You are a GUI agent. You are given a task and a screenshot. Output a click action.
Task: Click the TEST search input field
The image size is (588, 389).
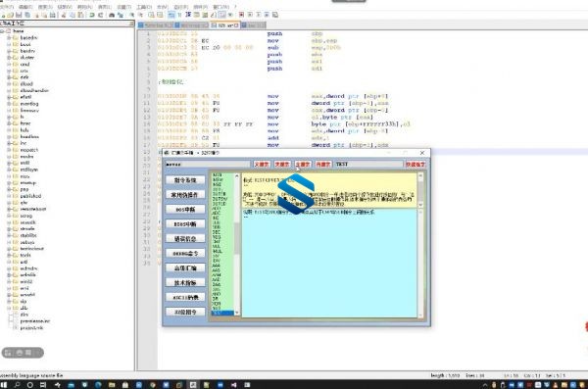pyautogui.click(x=368, y=165)
